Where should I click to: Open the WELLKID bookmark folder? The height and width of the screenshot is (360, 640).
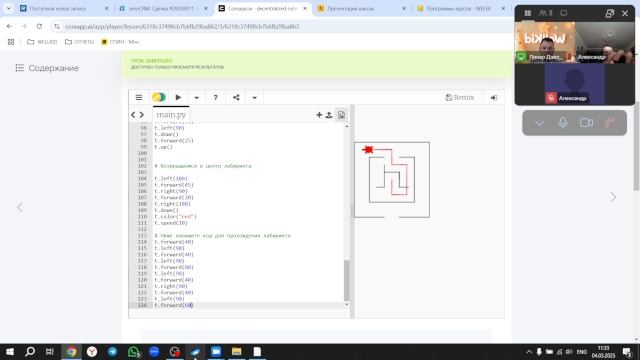42,42
